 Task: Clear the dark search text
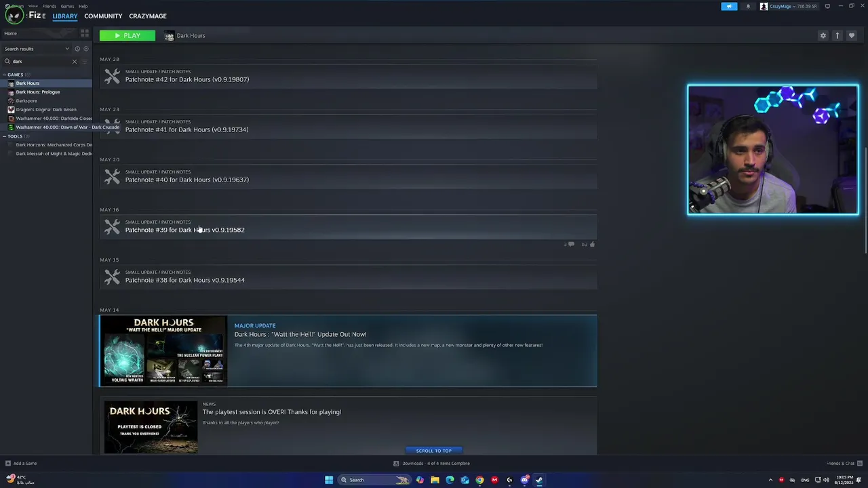[75, 62]
